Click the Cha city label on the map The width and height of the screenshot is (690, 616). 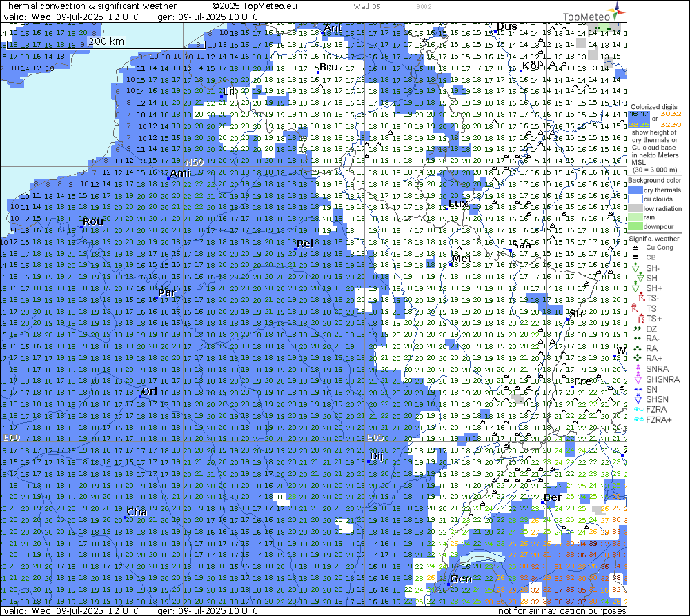[137, 512]
